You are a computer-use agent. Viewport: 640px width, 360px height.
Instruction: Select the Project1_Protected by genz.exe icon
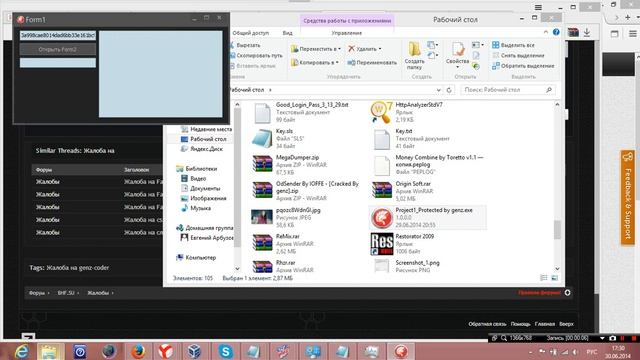[x=381, y=218]
